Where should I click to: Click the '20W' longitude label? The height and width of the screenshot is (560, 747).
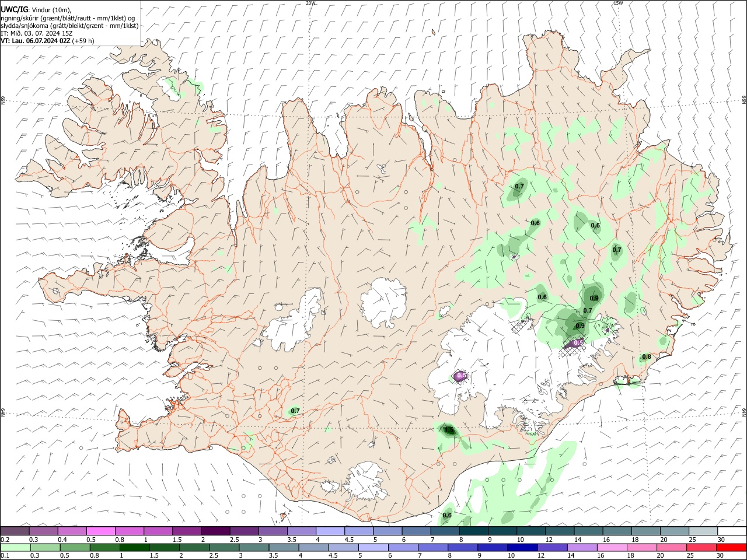coord(310,3)
